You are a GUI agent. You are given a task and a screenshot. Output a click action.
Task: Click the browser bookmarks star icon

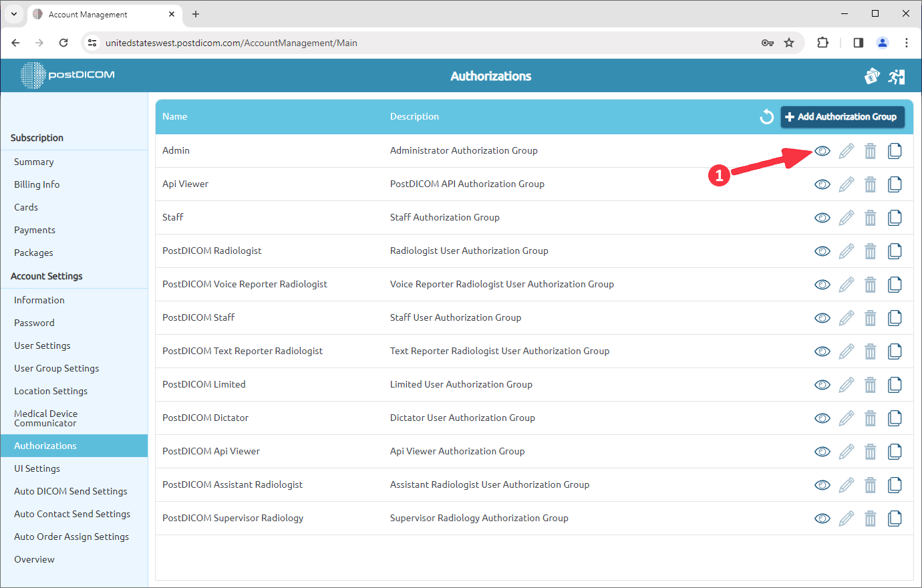(789, 42)
